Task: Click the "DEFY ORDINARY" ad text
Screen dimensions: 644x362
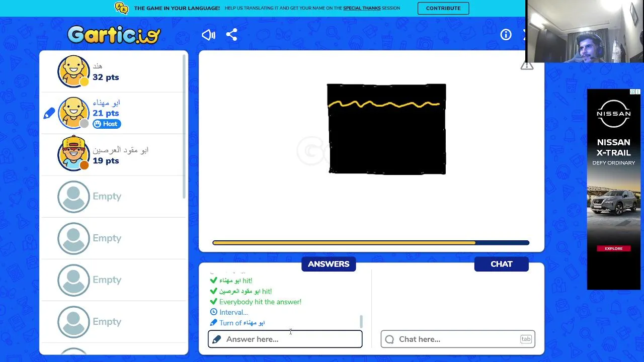Action: click(614, 163)
